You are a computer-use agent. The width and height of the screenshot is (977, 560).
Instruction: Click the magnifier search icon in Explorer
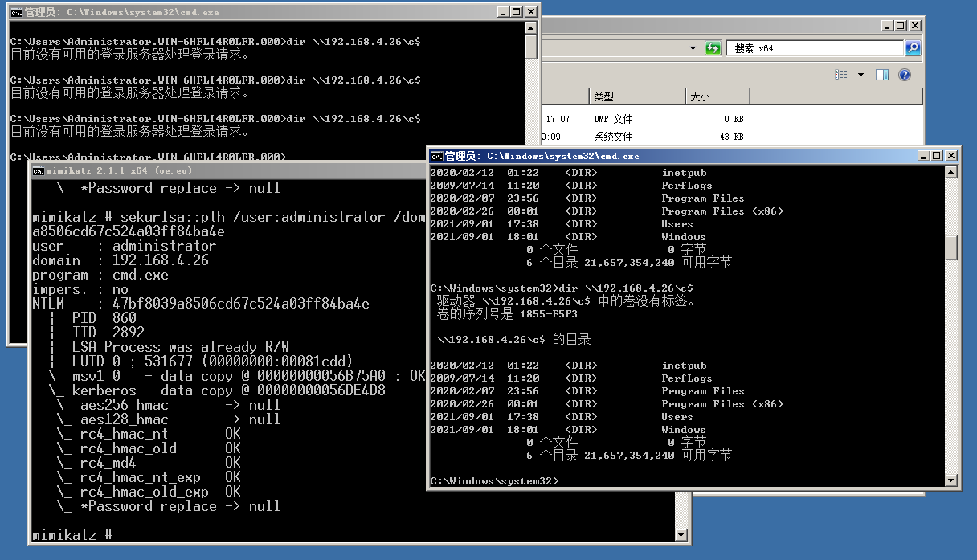pos(912,48)
